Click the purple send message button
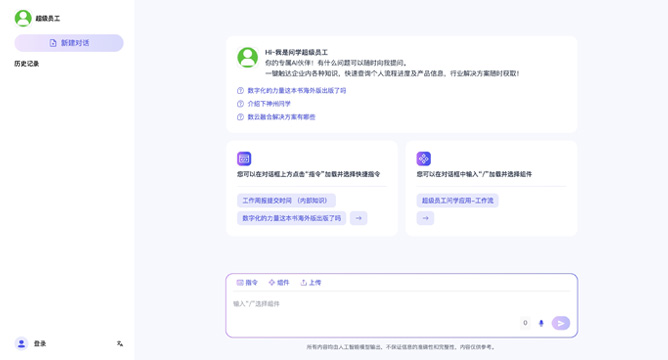 (x=561, y=323)
